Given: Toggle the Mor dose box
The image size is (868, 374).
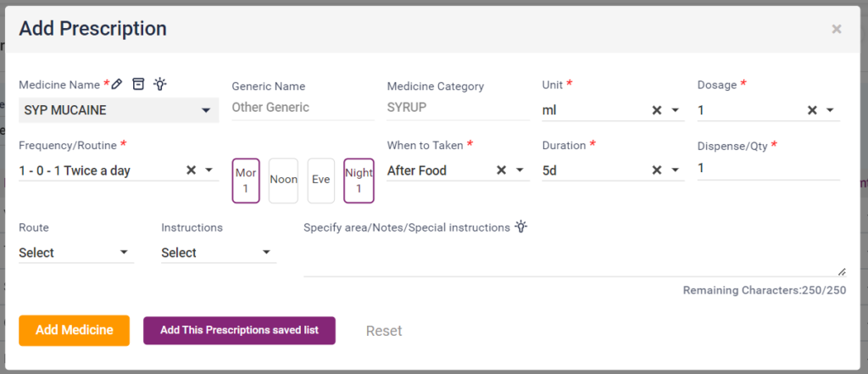Looking at the screenshot, I should pyautogui.click(x=245, y=181).
